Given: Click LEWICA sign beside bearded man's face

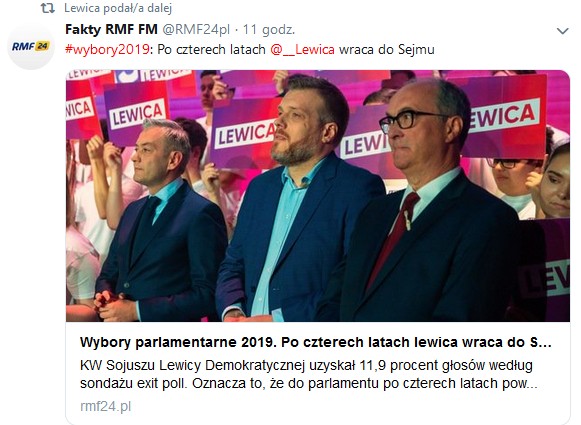Looking at the screenshot, I should tap(245, 134).
